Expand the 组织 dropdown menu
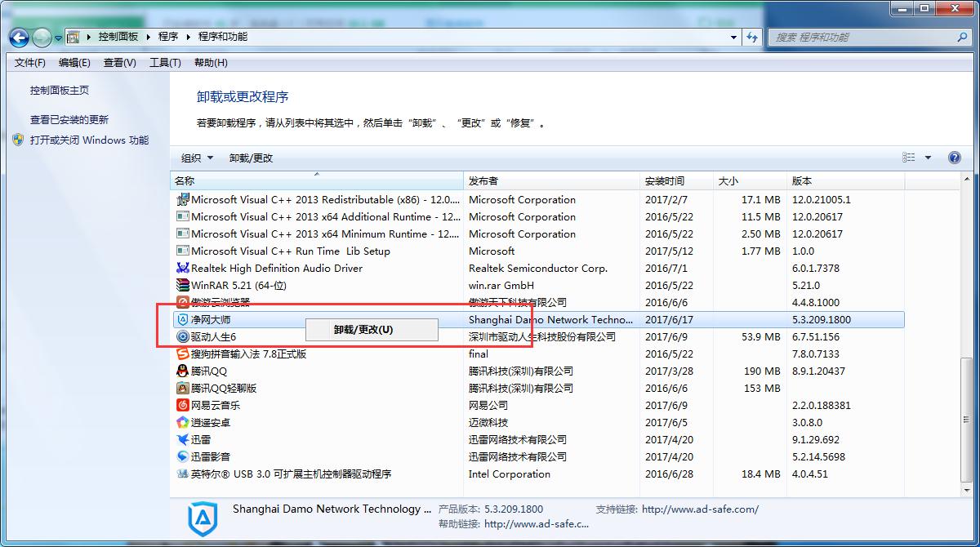980x547 pixels. [x=197, y=158]
